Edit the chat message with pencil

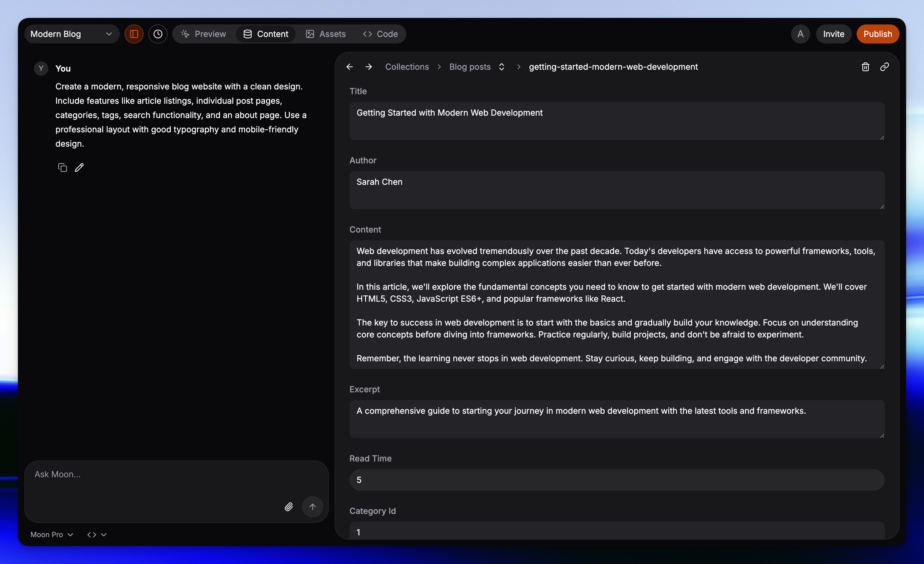tap(79, 167)
